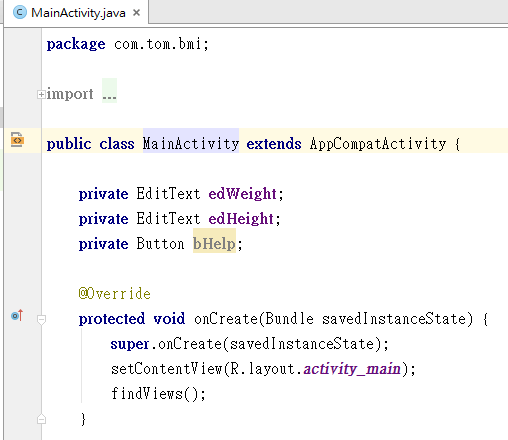The image size is (508, 440).
Task: Click the AppCompatActivity superclass name
Action: pyautogui.click(x=378, y=144)
